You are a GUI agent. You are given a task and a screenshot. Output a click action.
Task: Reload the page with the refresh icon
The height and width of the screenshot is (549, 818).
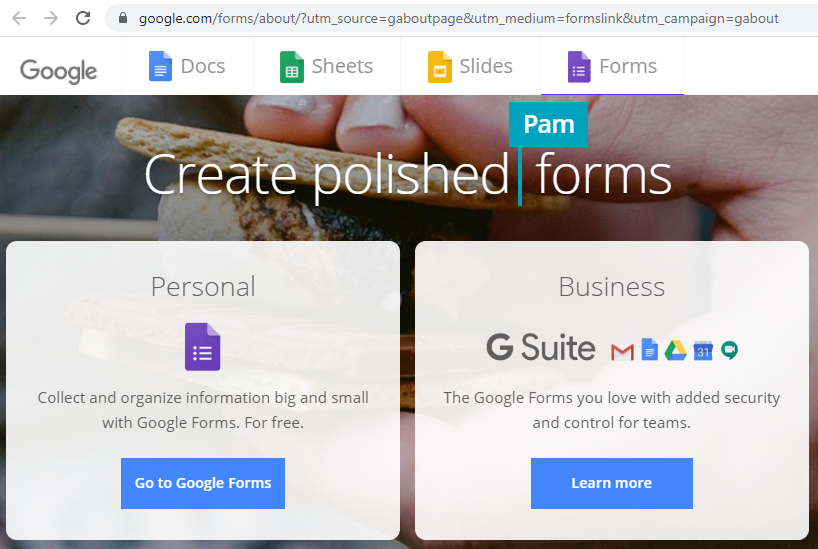click(83, 18)
